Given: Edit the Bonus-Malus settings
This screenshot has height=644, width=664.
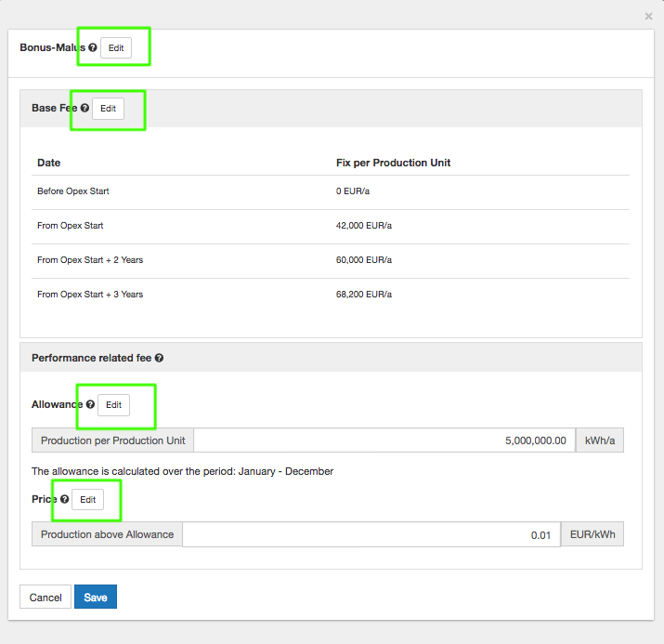Looking at the screenshot, I should (116, 47).
